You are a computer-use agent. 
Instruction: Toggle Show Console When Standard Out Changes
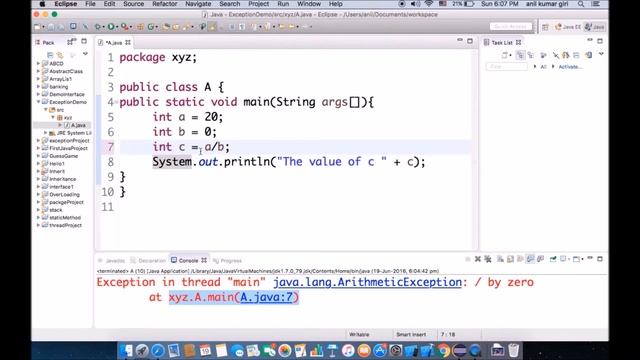pyautogui.click(x=530, y=259)
